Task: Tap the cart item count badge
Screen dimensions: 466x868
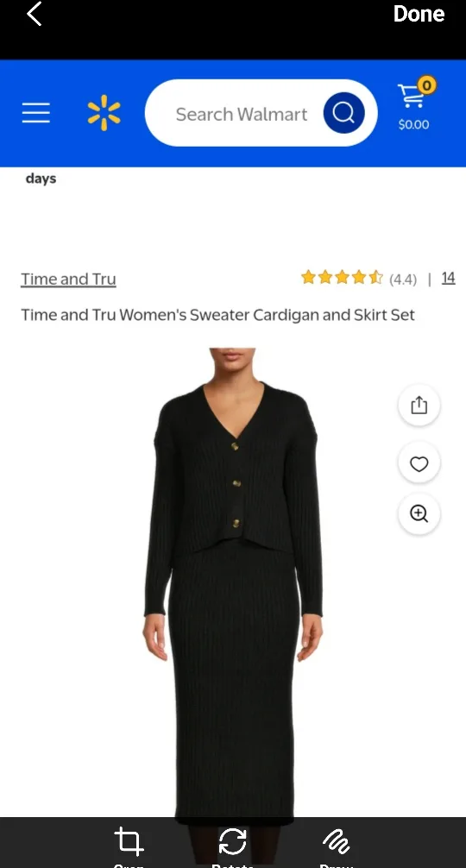Action: pyautogui.click(x=426, y=85)
